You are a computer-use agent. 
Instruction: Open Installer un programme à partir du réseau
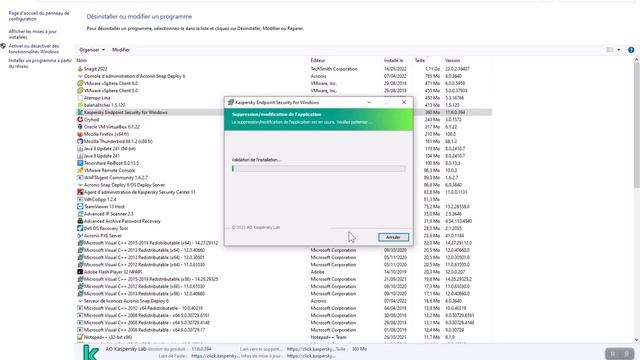[40, 63]
